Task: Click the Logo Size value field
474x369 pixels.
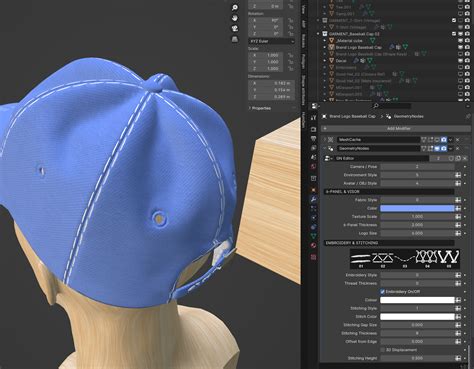Action: tap(417, 233)
